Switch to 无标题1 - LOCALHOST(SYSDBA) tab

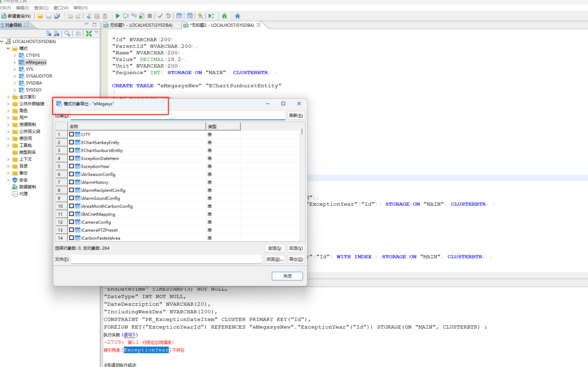tap(141, 25)
